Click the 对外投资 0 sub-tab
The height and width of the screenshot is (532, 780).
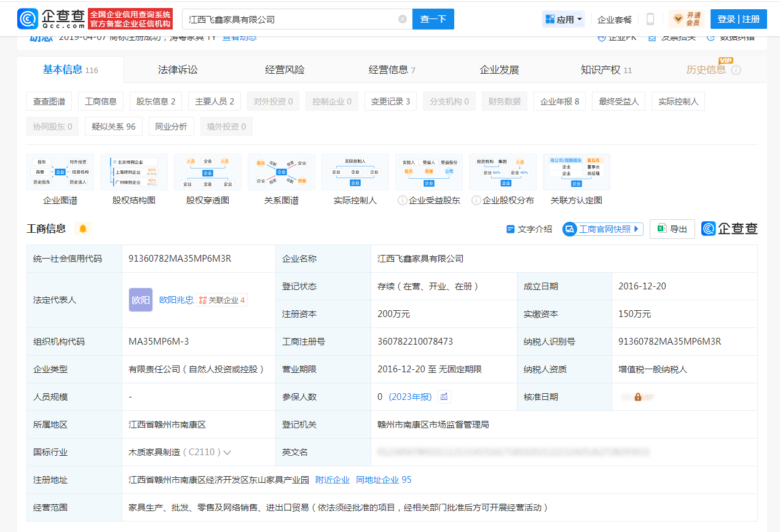tap(273, 101)
